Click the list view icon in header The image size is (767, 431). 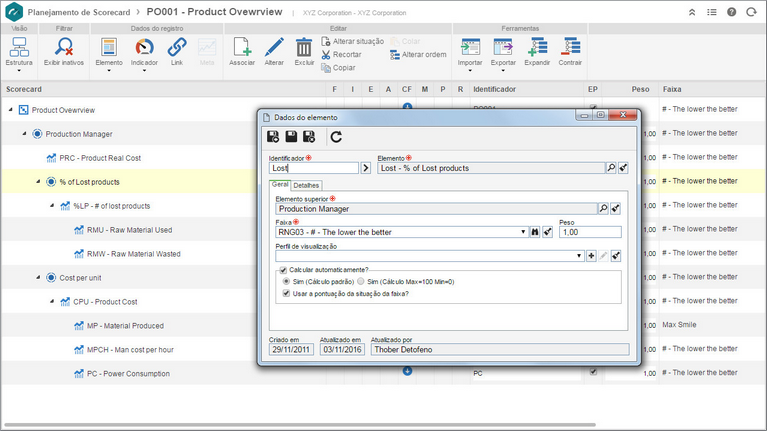tap(712, 12)
